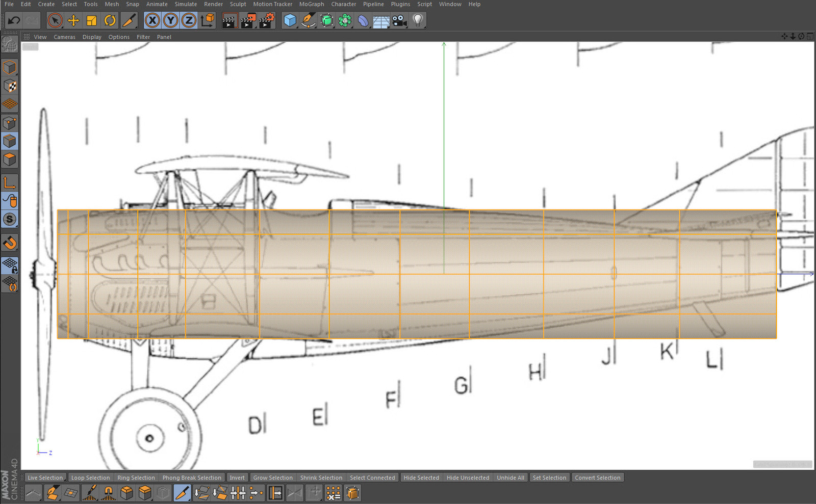Open the spline Pen tool
Screen dimensions: 816x504
pyautogui.click(x=308, y=20)
